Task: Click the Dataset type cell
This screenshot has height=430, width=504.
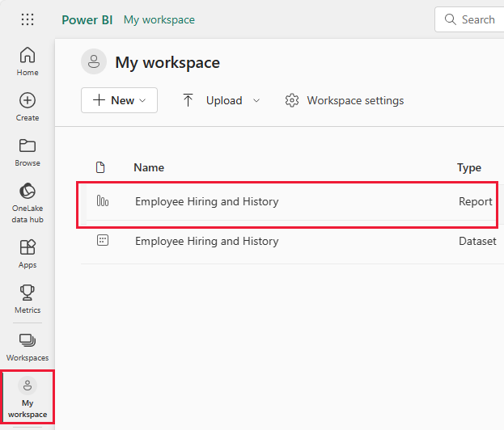Action: [x=477, y=241]
